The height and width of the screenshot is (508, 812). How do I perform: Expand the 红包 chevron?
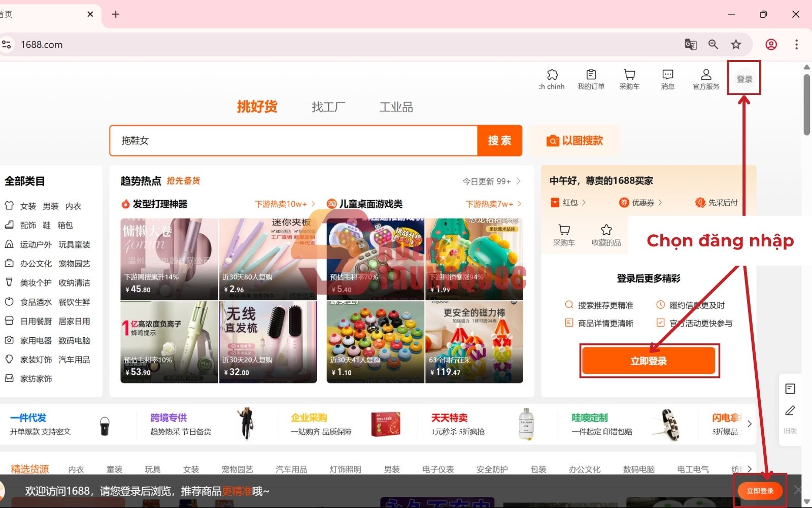584,202
